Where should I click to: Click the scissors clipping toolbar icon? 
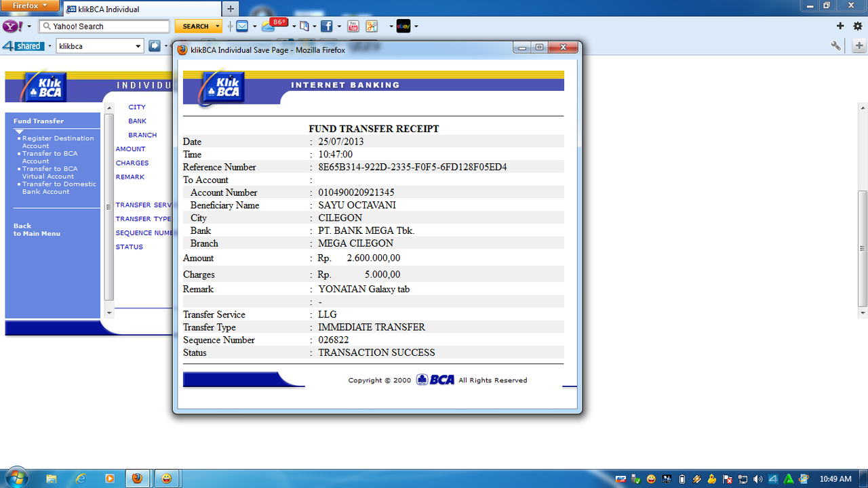(372, 26)
